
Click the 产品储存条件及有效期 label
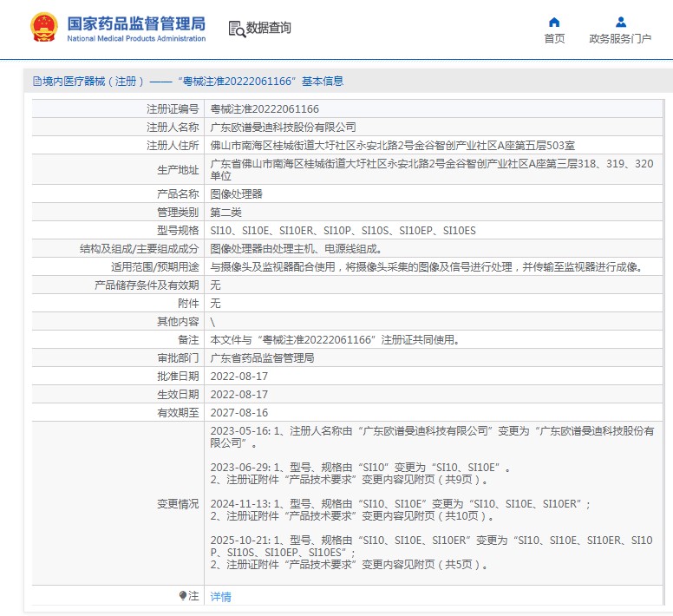[x=147, y=285]
